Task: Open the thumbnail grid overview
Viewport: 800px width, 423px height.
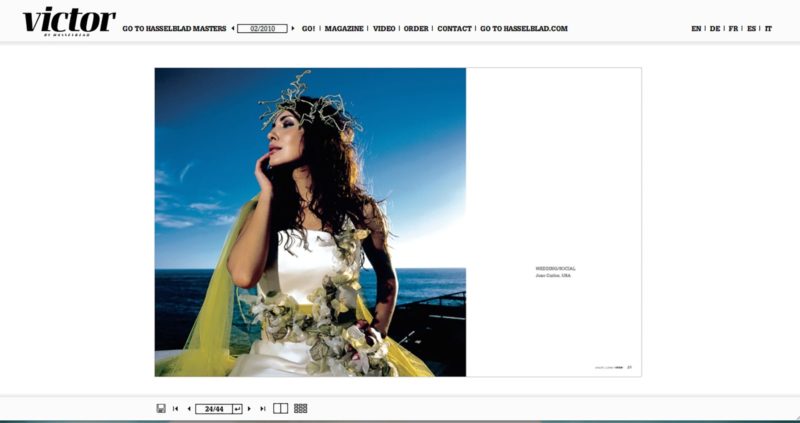Action: [x=301, y=408]
